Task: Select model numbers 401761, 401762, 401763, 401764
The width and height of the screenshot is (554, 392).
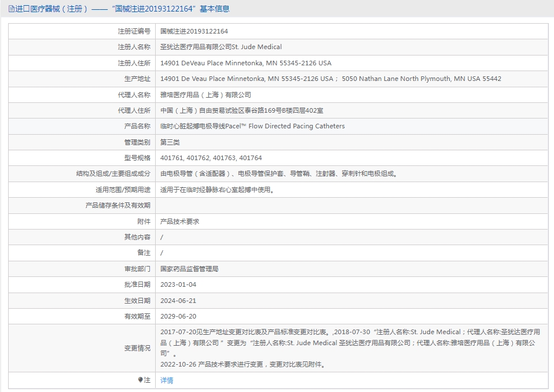Action: [x=211, y=158]
